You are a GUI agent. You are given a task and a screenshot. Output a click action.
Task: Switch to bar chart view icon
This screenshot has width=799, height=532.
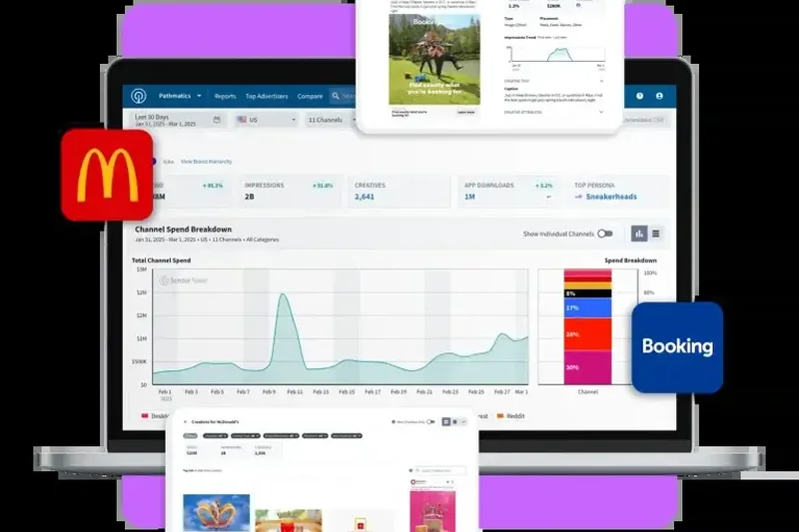point(639,234)
